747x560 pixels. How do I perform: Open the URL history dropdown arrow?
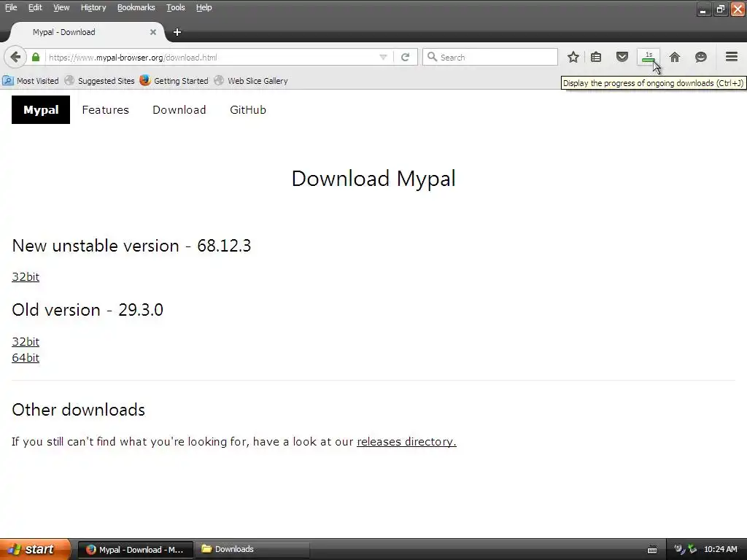[x=383, y=57]
